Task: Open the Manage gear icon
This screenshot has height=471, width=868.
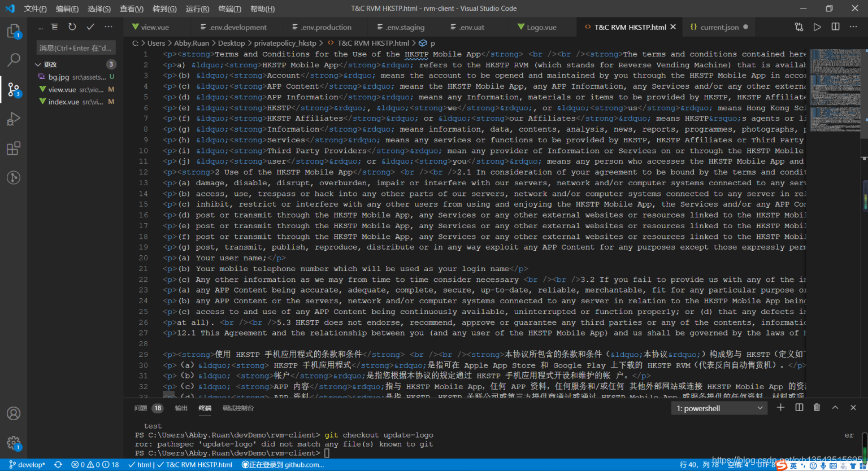Action: click(x=13, y=443)
